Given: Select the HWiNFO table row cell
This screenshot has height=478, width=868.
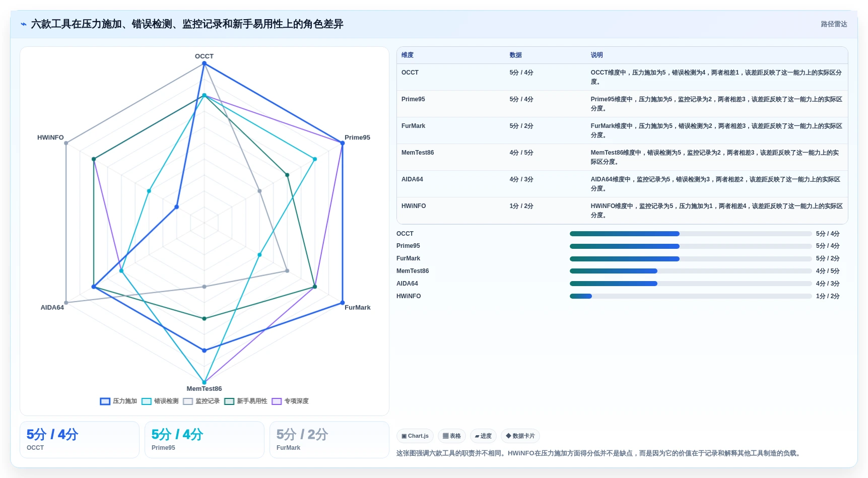Looking at the screenshot, I should [x=414, y=206].
